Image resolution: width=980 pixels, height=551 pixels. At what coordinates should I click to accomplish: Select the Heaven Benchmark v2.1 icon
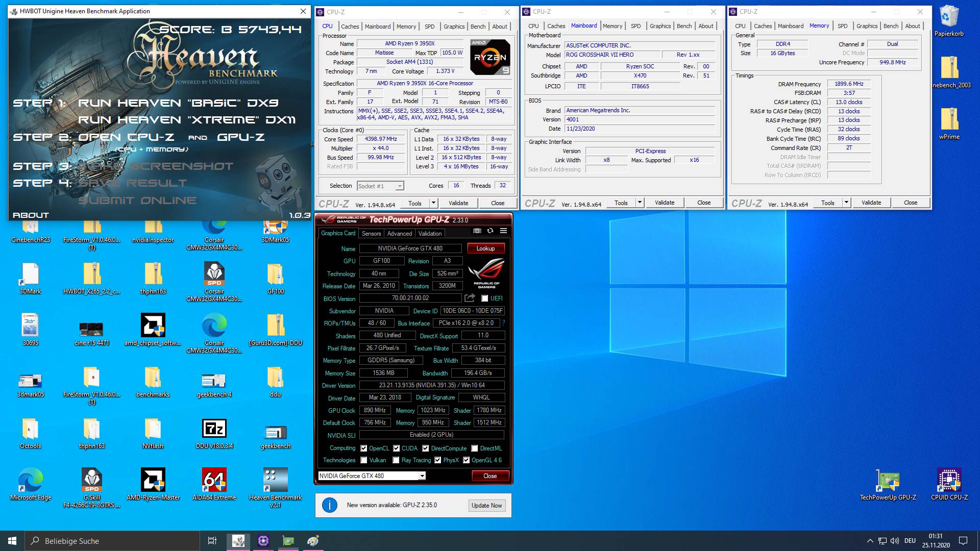pyautogui.click(x=275, y=488)
